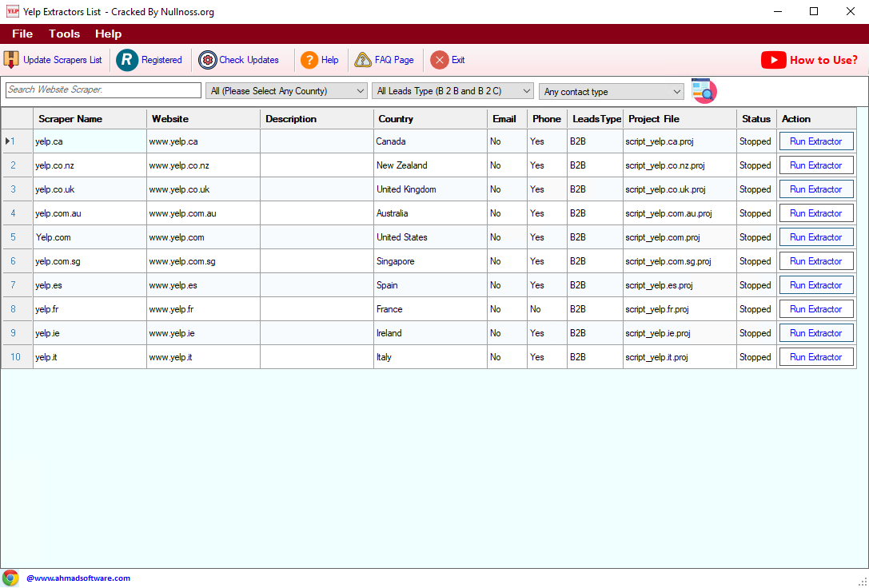Click the Yelp app icon in title bar
The image size is (869, 588).
coord(12,11)
